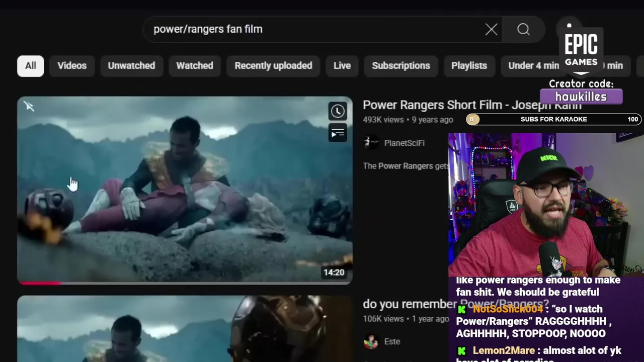Click the Add to queue icon on thumbnail
Screen dimensions: 644x362
point(338,133)
